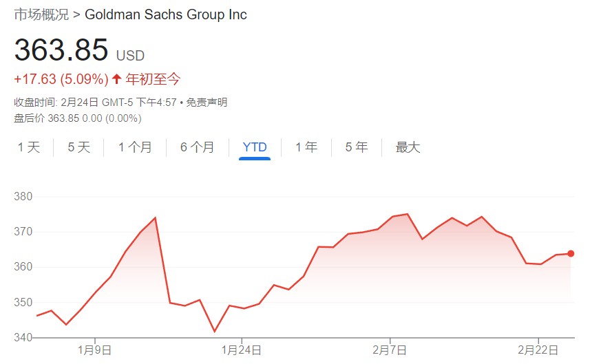The image size is (601, 364).
Task: Switch to the 5 年 range tab
Action: (357, 147)
